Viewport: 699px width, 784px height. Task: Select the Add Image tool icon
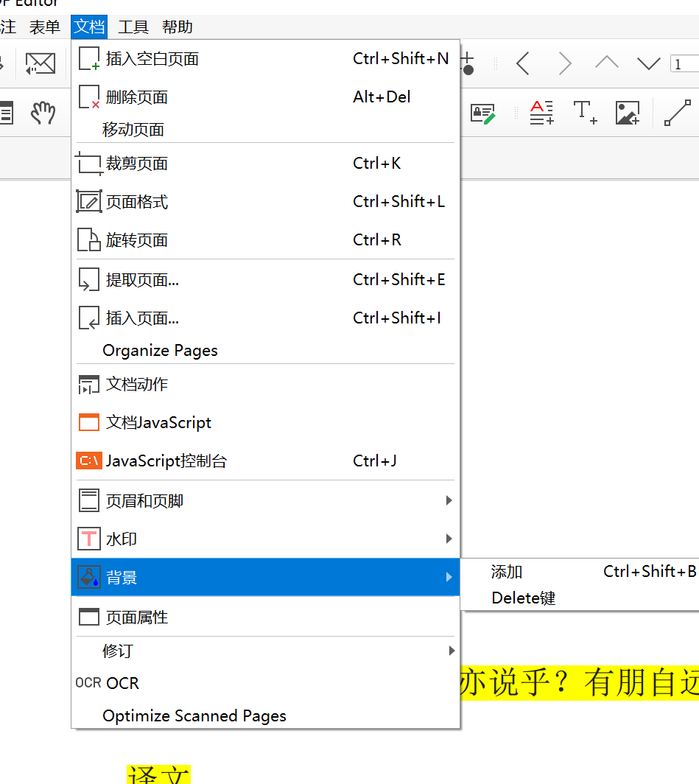pyautogui.click(x=628, y=113)
